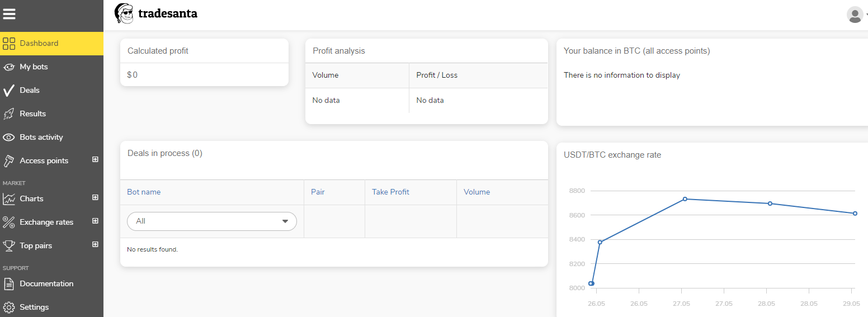Image resolution: width=868 pixels, height=317 pixels.
Task: Click the Settings gear icon
Action: coord(9,307)
